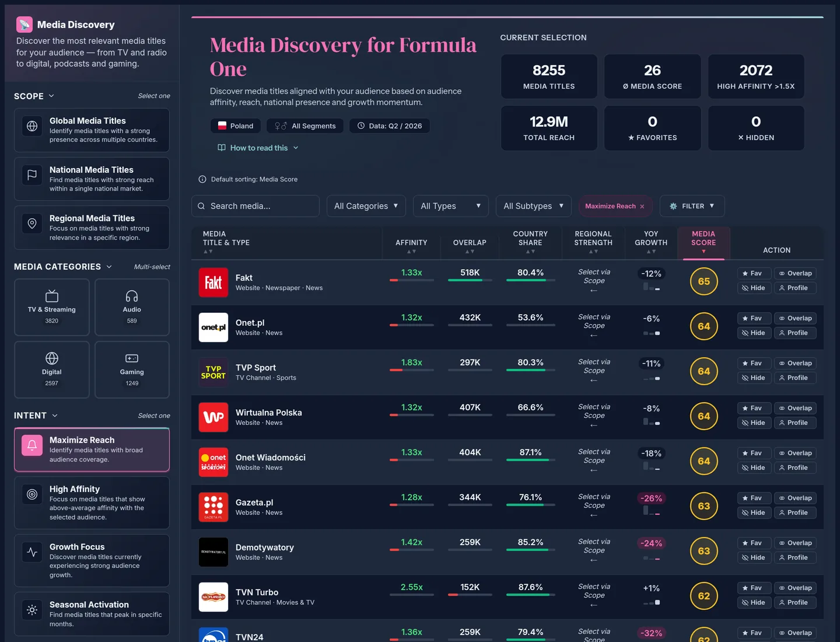Hide the Onet.pl row
Image resolution: width=840 pixels, height=642 pixels.
point(754,333)
